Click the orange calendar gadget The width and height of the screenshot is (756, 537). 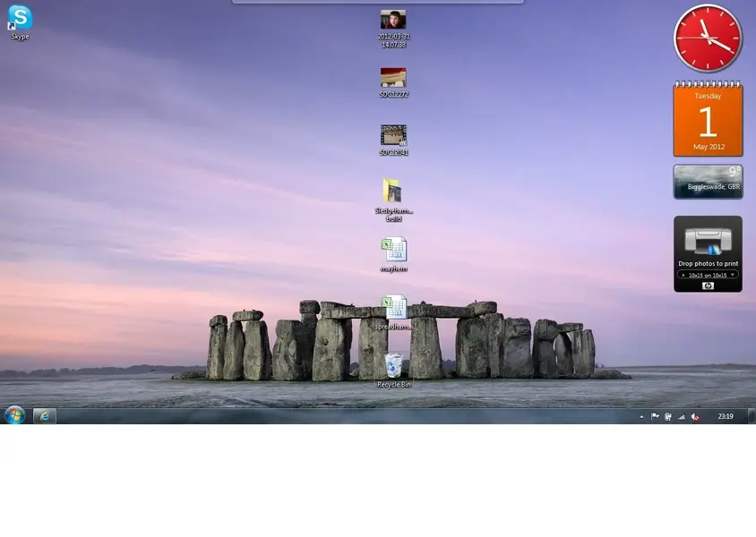[x=708, y=121]
